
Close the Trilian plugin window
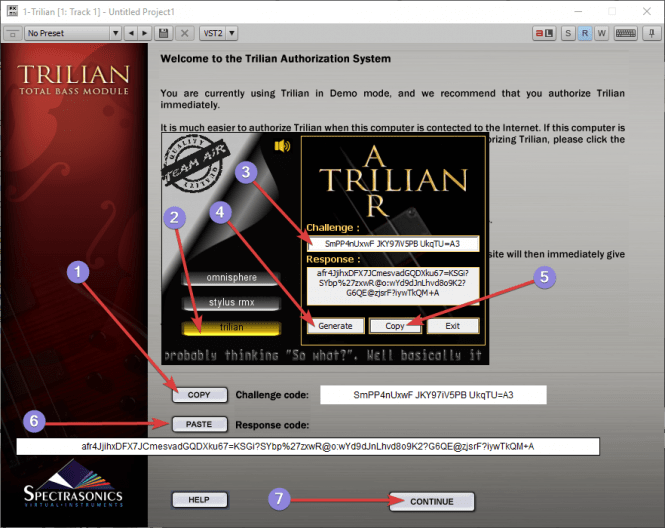tap(647, 11)
